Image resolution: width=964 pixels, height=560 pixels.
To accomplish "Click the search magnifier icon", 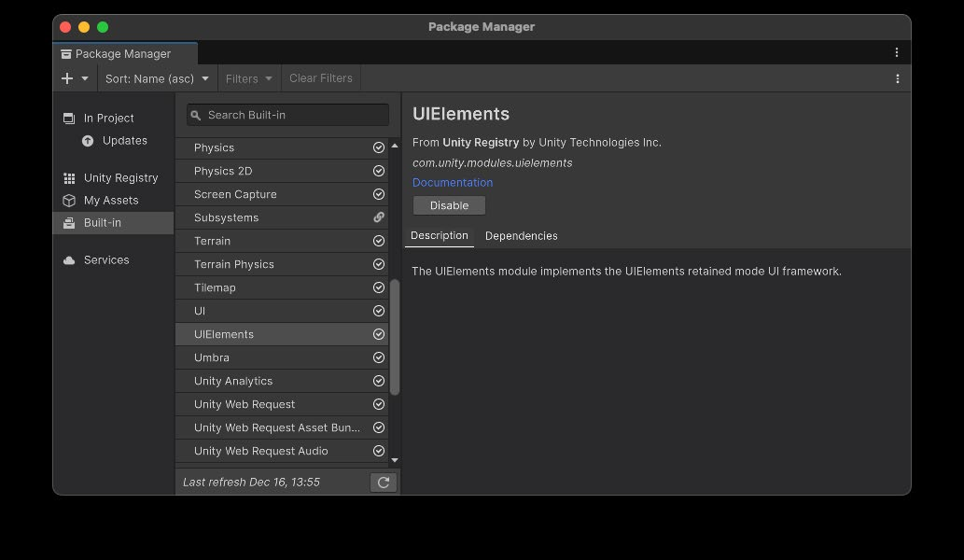I will click(195, 115).
